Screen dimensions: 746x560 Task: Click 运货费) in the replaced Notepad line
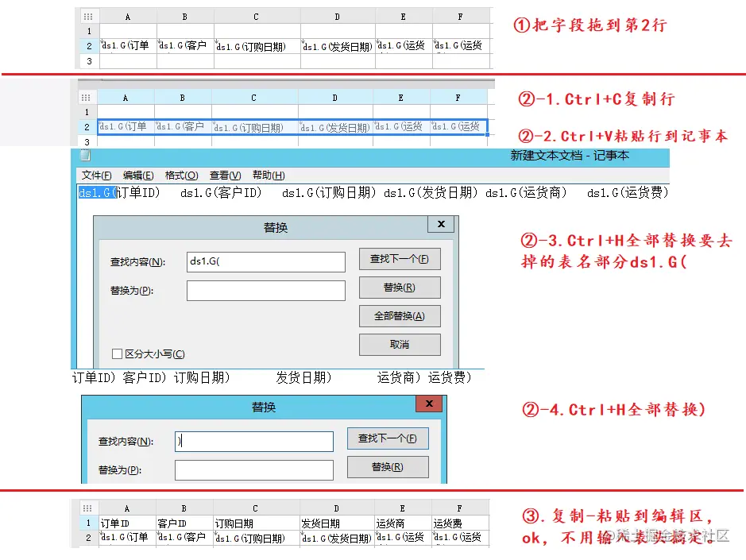[450, 378]
